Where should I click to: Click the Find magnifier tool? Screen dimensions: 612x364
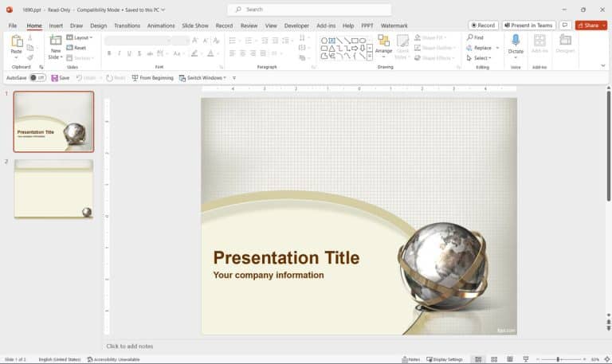click(x=475, y=37)
